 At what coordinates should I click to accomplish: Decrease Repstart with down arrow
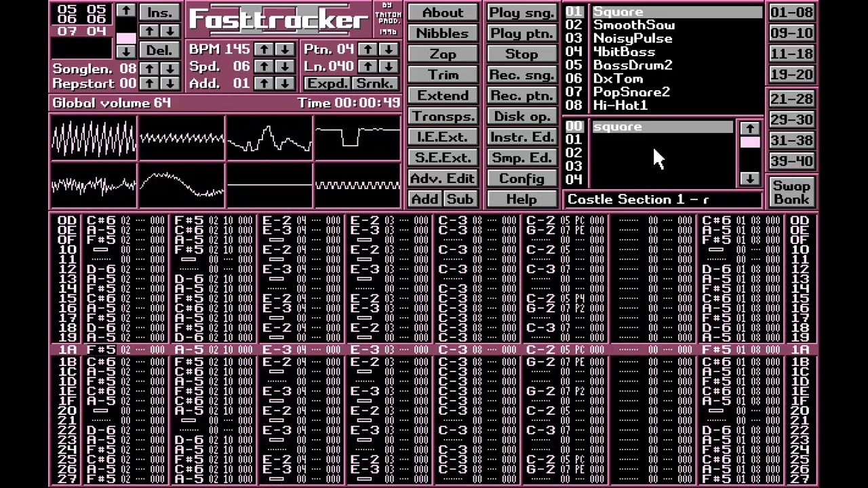coord(170,83)
